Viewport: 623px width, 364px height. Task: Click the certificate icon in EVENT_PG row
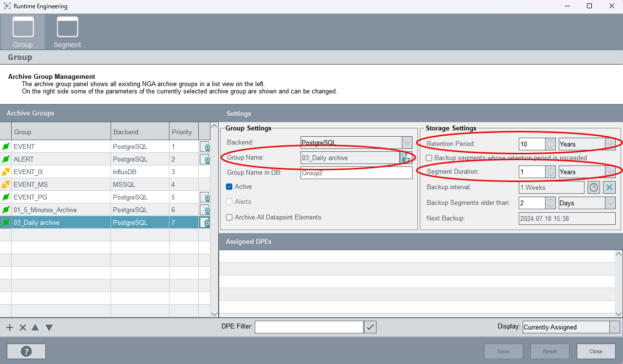pyautogui.click(x=205, y=197)
